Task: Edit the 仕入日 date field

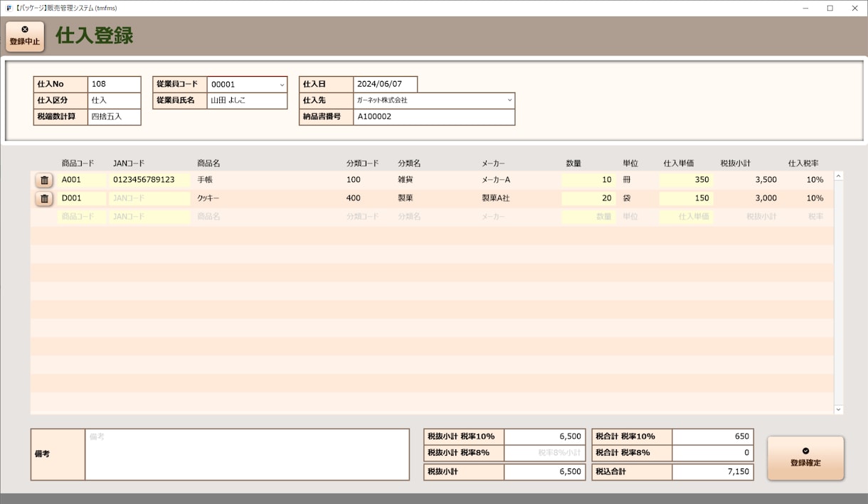Action: [x=385, y=84]
